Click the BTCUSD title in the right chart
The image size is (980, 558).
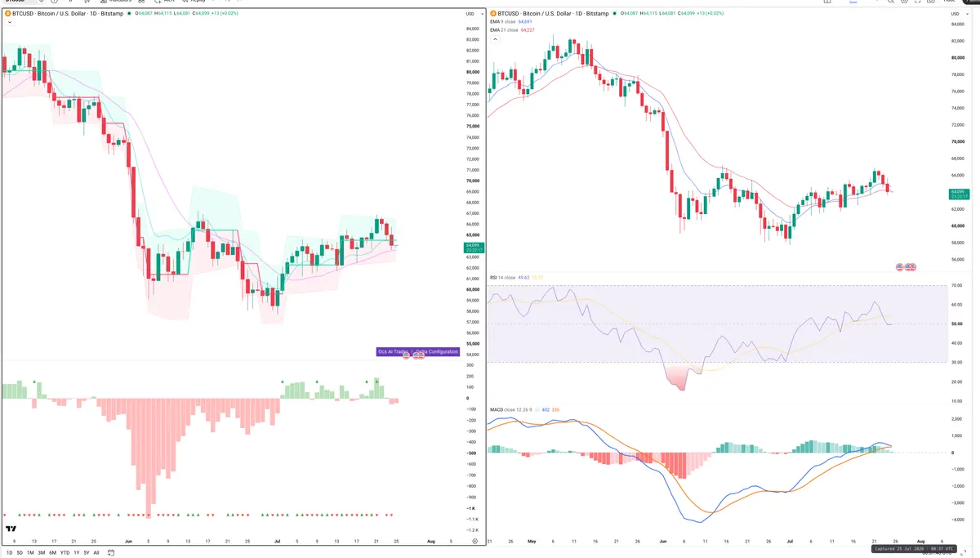pos(553,14)
